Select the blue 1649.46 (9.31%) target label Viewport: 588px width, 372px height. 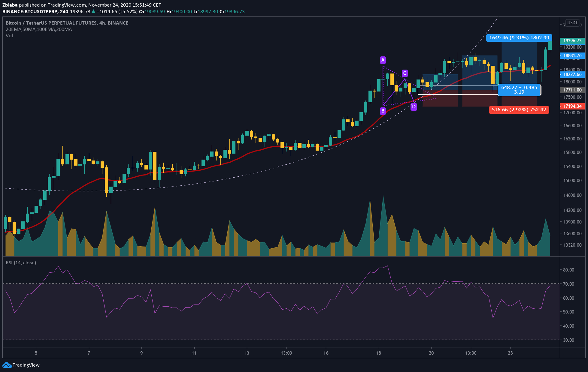coord(519,38)
